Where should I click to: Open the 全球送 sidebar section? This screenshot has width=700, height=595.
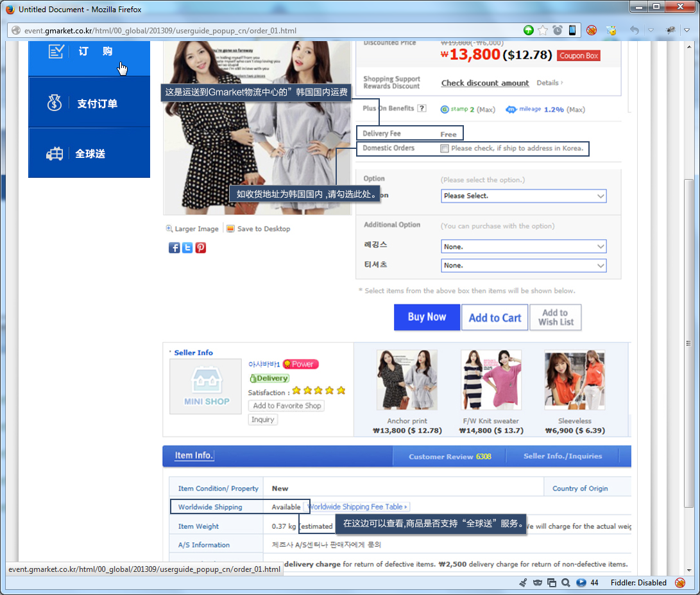pos(89,153)
